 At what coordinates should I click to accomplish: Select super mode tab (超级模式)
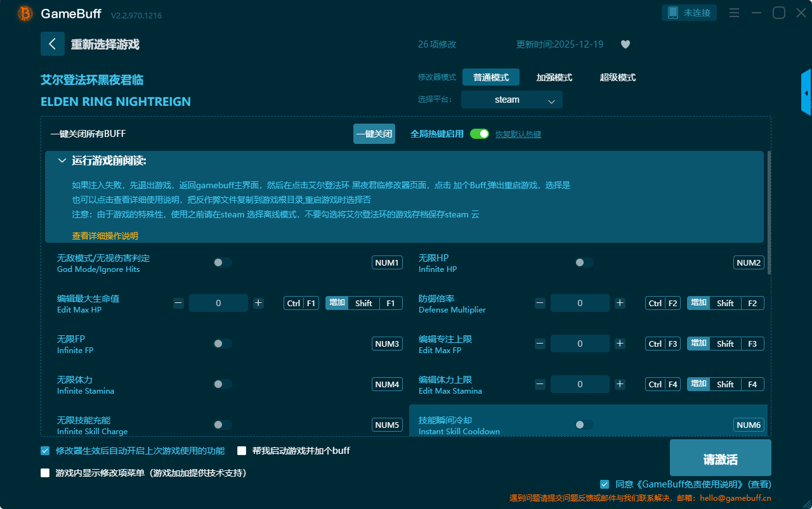pos(617,77)
